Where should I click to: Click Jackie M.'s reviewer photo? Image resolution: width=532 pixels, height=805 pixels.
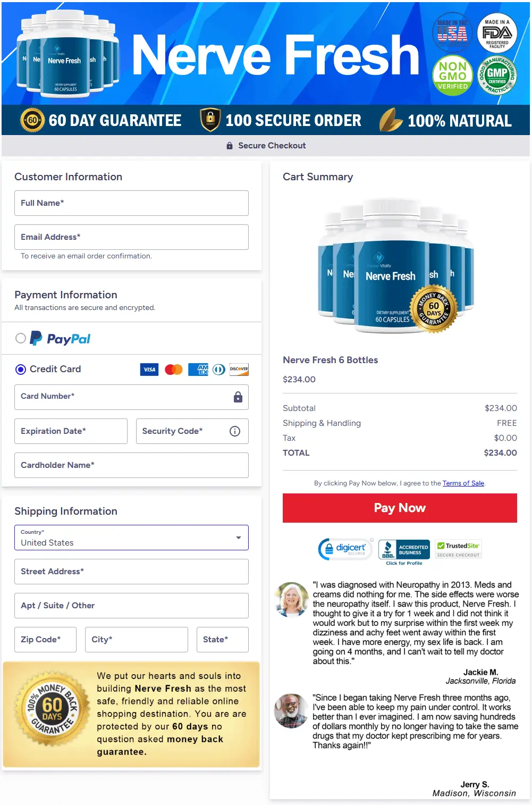click(x=291, y=599)
